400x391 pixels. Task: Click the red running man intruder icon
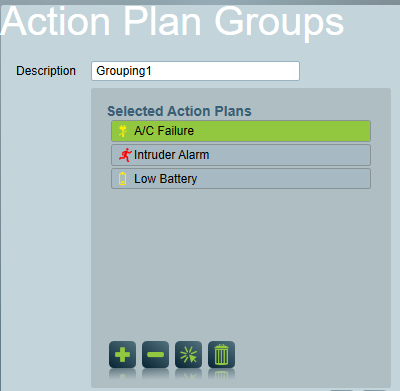[x=125, y=155]
